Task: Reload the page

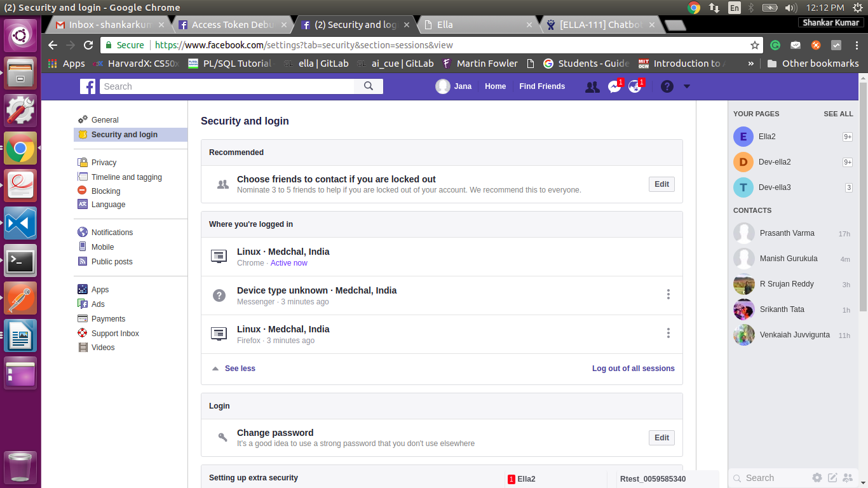Action: coord(88,45)
